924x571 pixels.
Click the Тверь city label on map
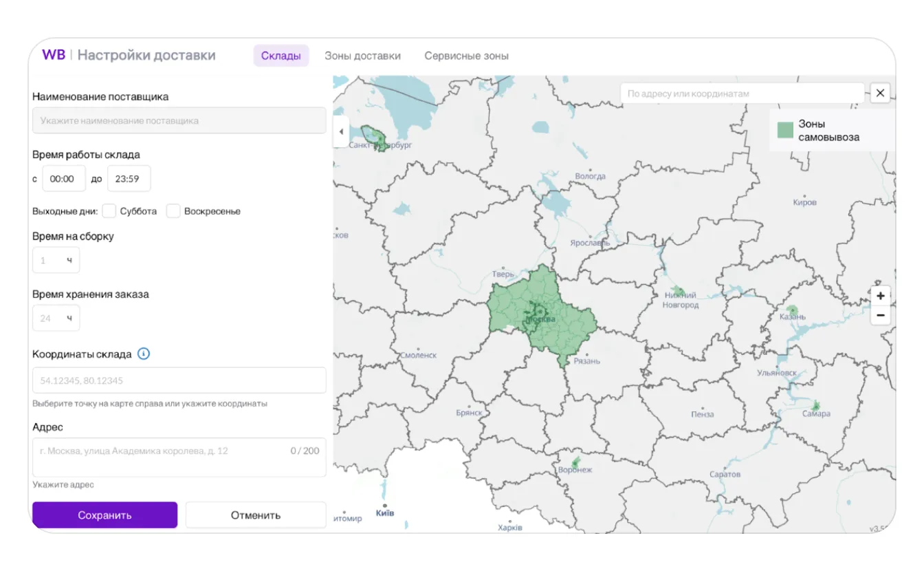coord(503,274)
